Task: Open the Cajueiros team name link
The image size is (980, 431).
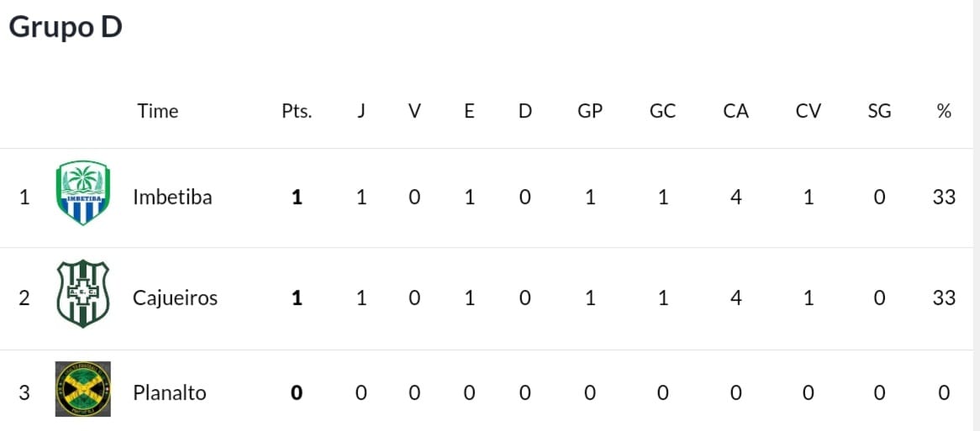Action: tap(175, 298)
